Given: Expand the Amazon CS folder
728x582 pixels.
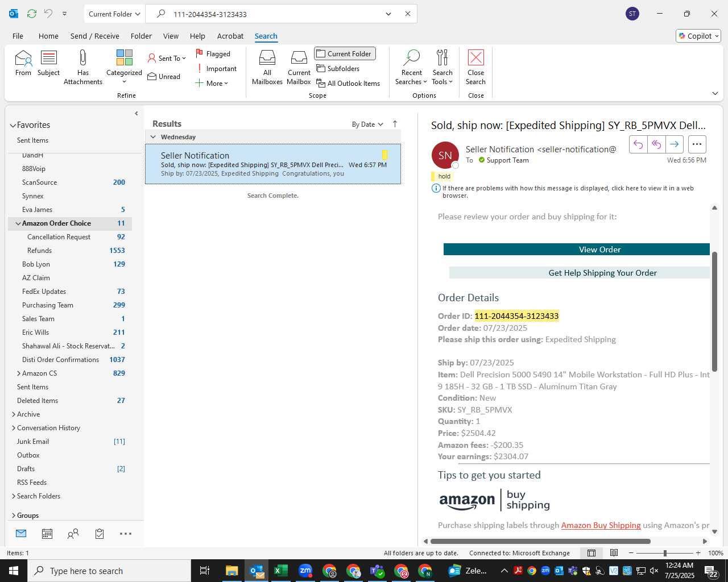Looking at the screenshot, I should pyautogui.click(x=19, y=373).
